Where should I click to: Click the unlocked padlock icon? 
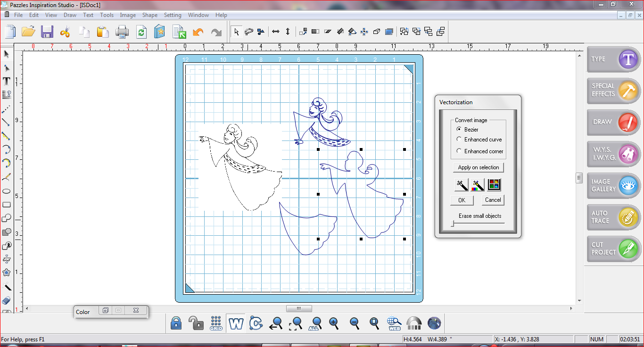point(196,323)
